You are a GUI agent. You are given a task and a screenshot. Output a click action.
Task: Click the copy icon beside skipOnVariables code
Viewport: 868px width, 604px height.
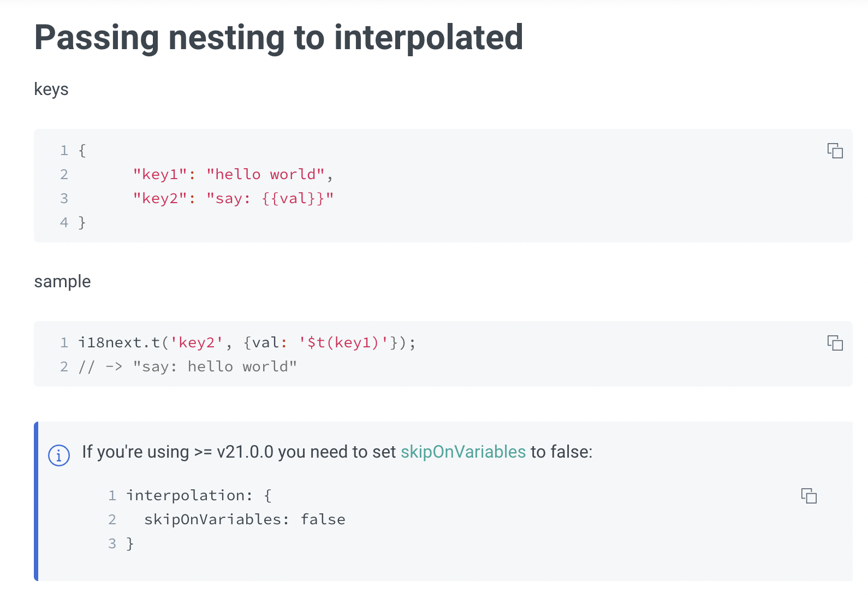point(810,496)
